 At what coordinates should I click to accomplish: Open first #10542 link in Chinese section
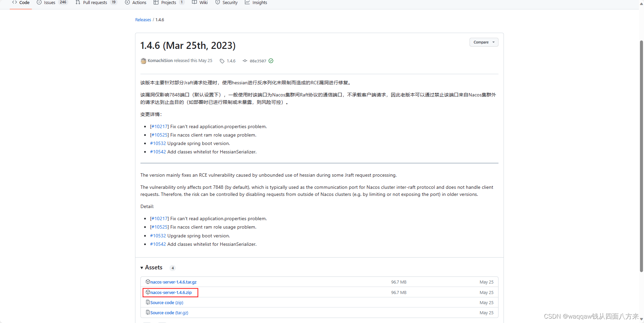point(158,152)
